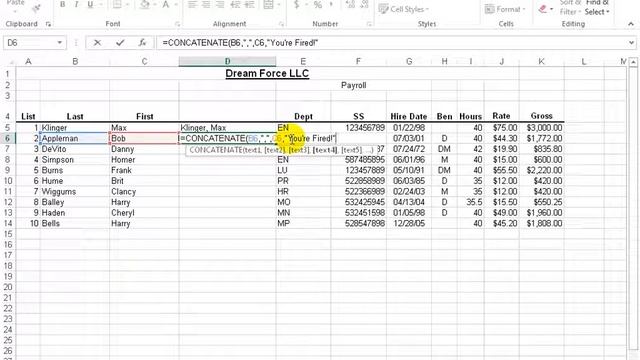Click the Clear eraser icon in Editing
This screenshot has width=640, height=360.
542,9
